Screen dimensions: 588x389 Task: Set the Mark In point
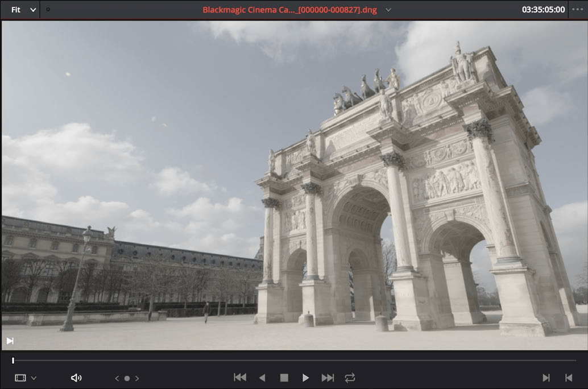pos(546,378)
